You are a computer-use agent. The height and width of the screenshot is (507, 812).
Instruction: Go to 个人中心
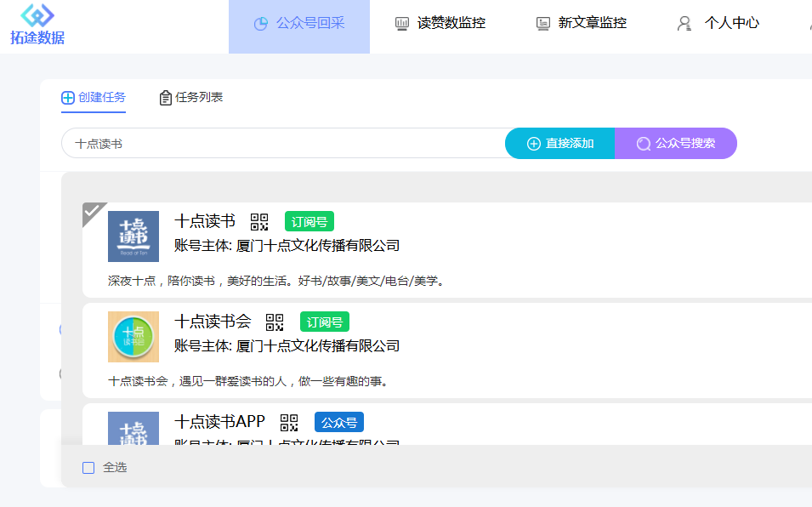718,23
